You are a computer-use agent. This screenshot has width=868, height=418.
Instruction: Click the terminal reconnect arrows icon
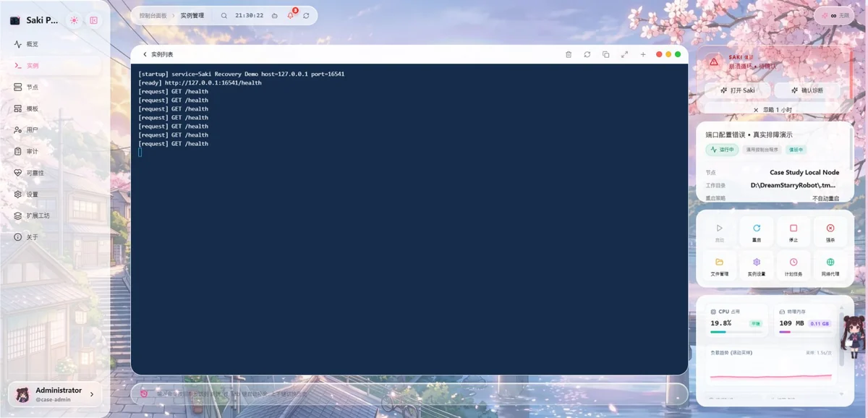coord(587,54)
